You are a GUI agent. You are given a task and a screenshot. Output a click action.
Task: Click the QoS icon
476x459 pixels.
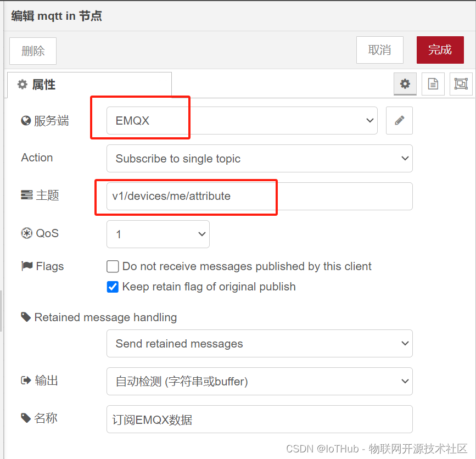(x=27, y=233)
